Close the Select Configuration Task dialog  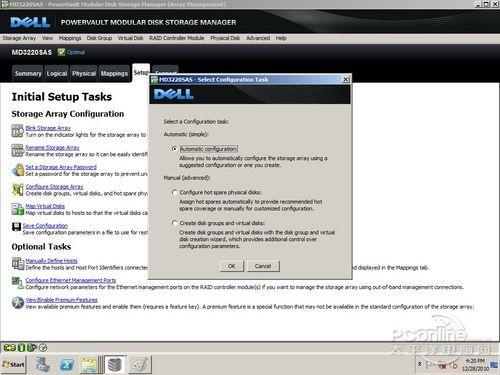[346, 79]
